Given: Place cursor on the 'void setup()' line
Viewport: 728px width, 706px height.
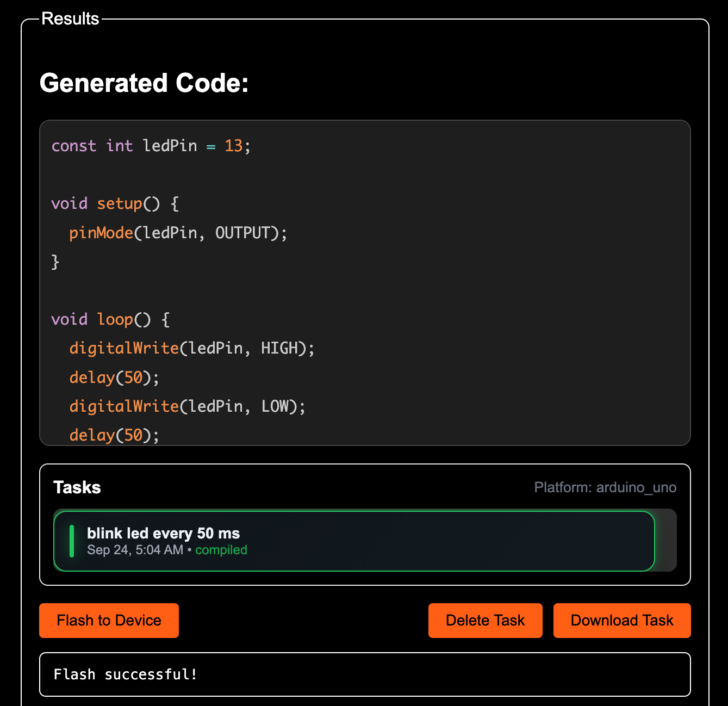Looking at the screenshot, I should [115, 204].
